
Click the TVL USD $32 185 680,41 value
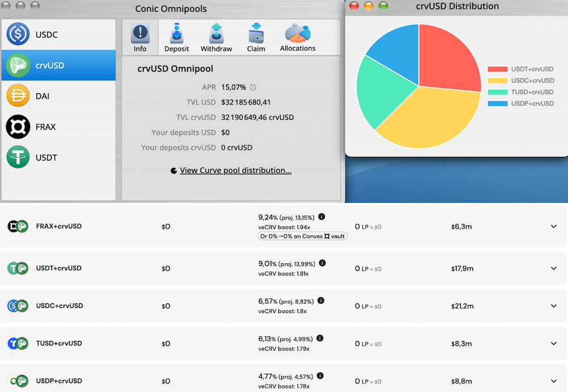(x=246, y=103)
